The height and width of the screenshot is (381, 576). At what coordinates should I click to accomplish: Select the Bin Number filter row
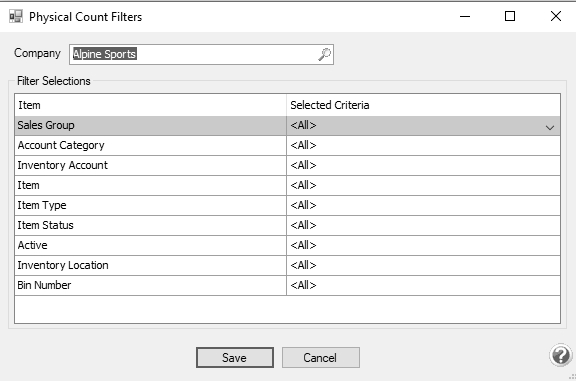pyautogui.click(x=287, y=285)
